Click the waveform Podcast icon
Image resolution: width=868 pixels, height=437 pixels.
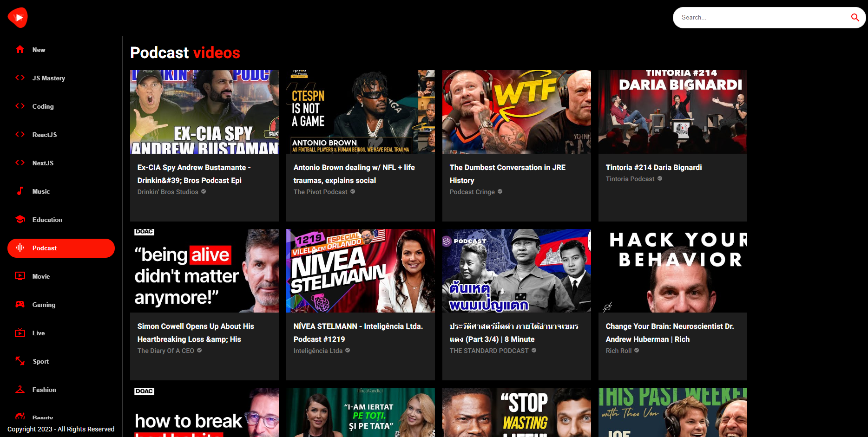20,248
